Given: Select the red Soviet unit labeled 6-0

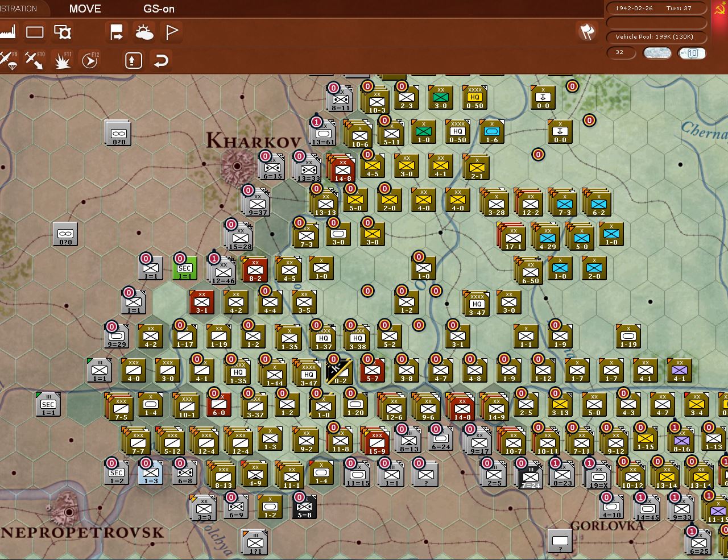Looking at the screenshot, I should point(219,405).
